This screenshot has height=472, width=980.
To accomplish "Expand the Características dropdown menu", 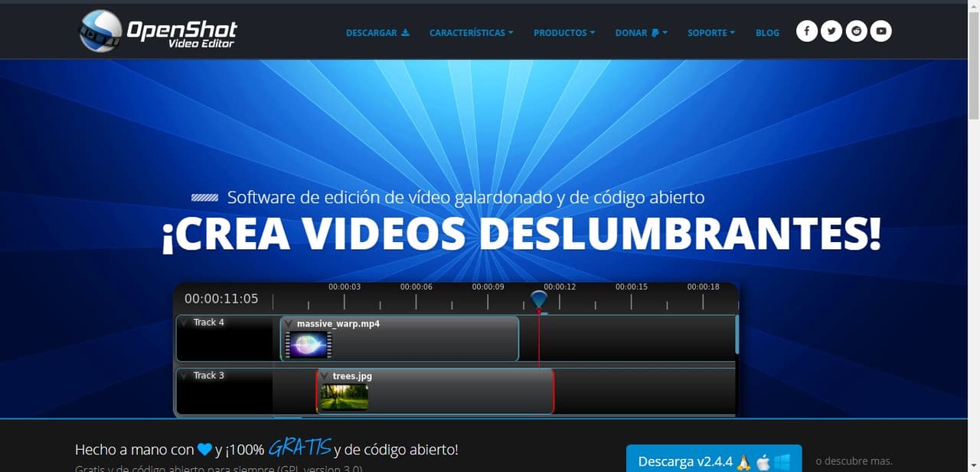I will [471, 33].
